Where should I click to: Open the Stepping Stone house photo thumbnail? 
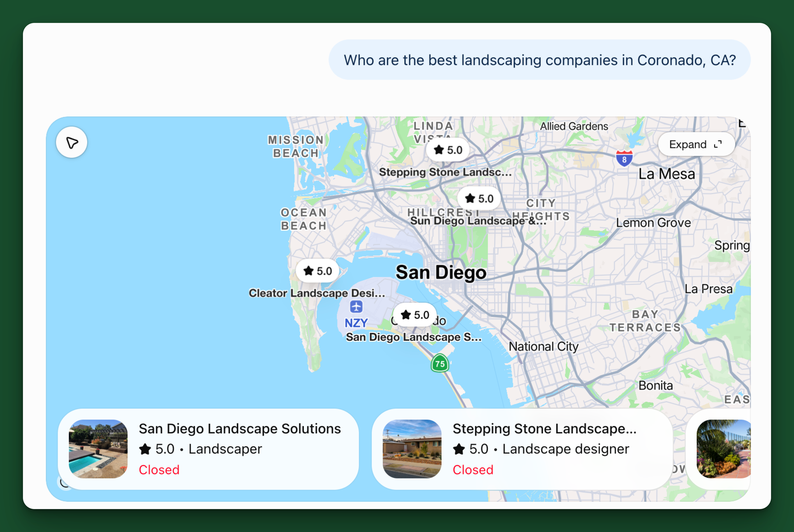[x=412, y=449]
